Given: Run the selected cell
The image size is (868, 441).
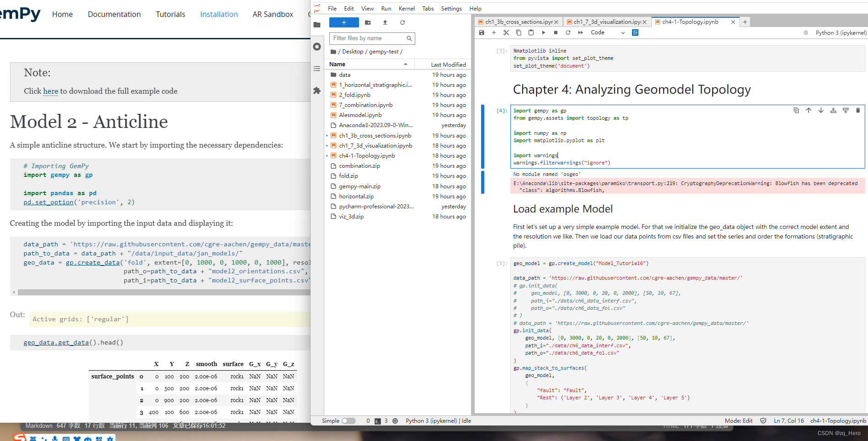Looking at the screenshot, I should click(x=543, y=32).
